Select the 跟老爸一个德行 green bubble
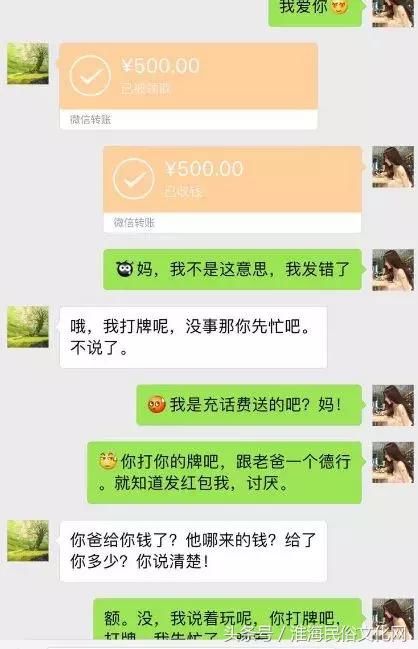This screenshot has height=649, width=418. [x=224, y=473]
